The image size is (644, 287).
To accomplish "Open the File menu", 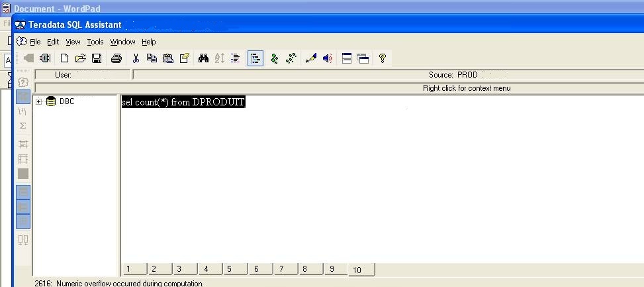I will [x=35, y=42].
